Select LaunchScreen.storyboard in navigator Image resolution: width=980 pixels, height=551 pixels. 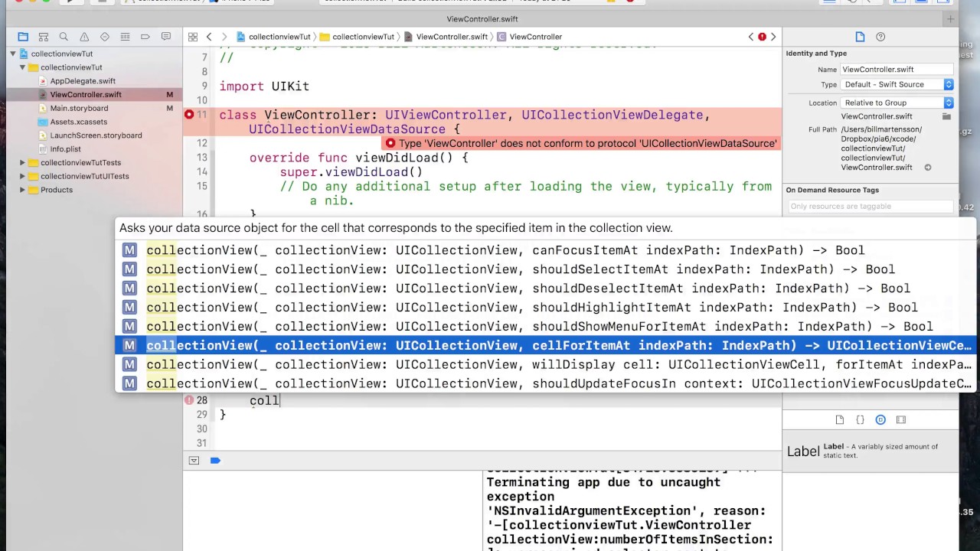click(96, 135)
